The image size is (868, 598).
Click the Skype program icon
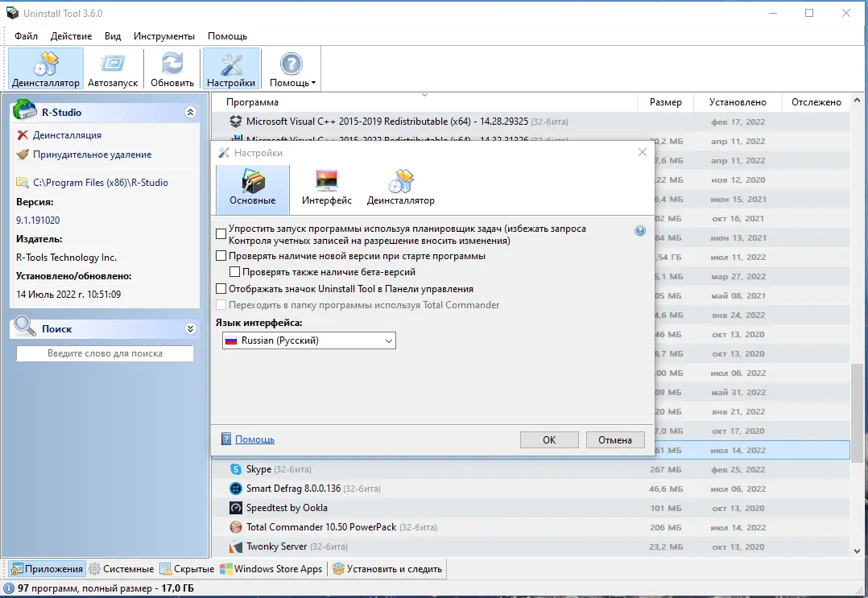236,469
